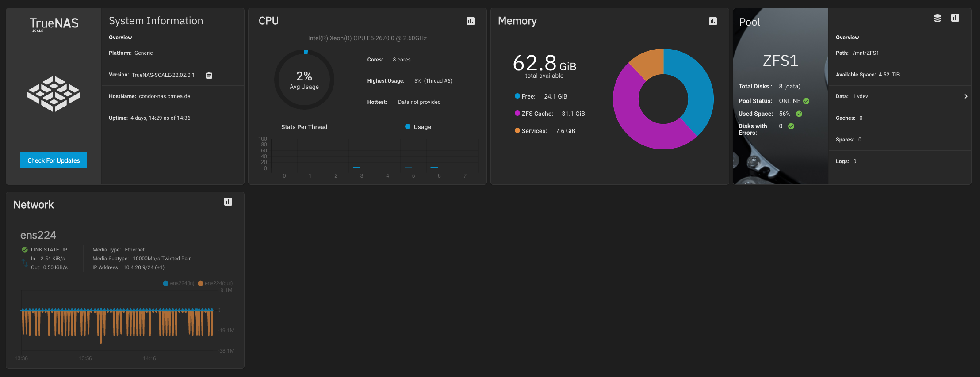The image size is (980, 377).
Task: Toggle ens224(out) legend entry
Action: coord(215,283)
